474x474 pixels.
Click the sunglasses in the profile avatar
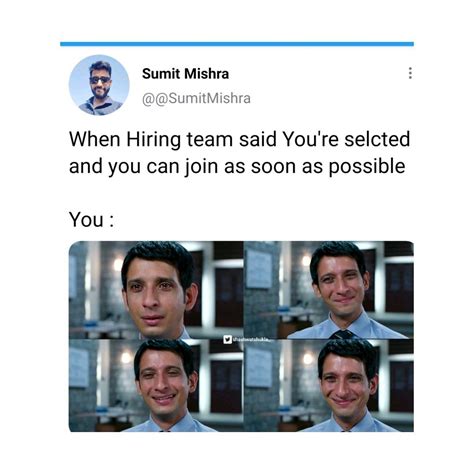pyautogui.click(x=100, y=80)
